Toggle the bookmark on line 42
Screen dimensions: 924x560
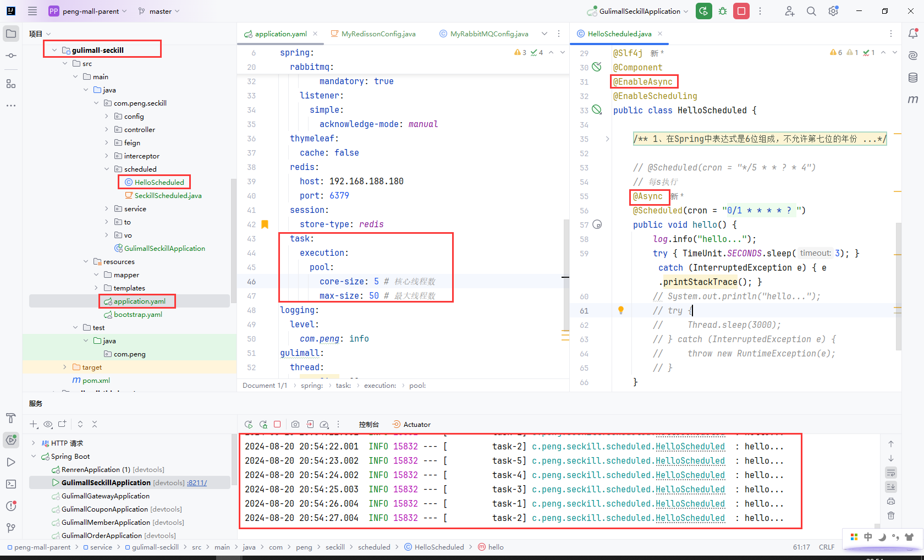point(265,224)
